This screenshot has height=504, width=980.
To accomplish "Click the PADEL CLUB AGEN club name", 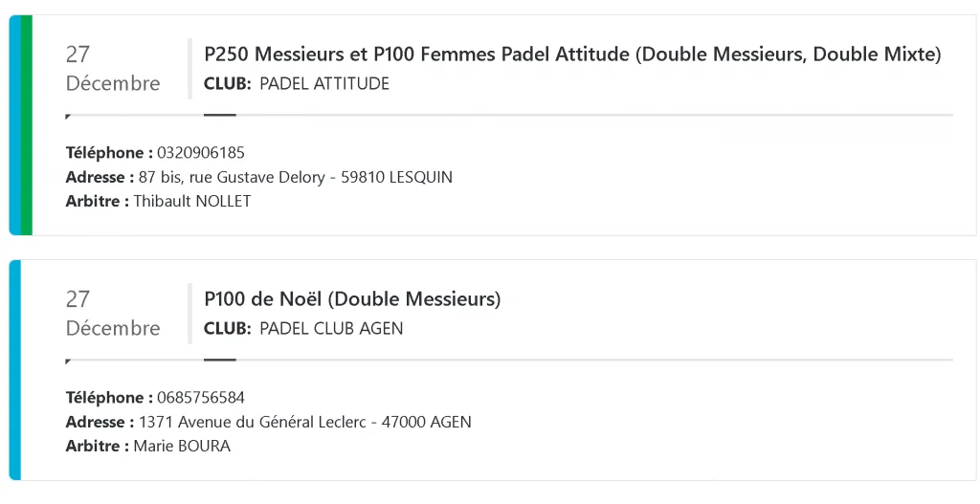I will [x=331, y=329].
